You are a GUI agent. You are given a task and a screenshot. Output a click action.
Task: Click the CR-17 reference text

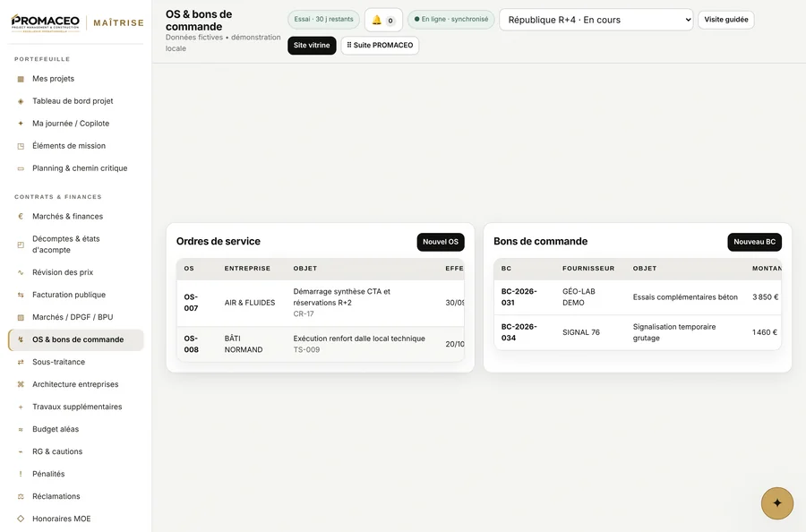304,314
